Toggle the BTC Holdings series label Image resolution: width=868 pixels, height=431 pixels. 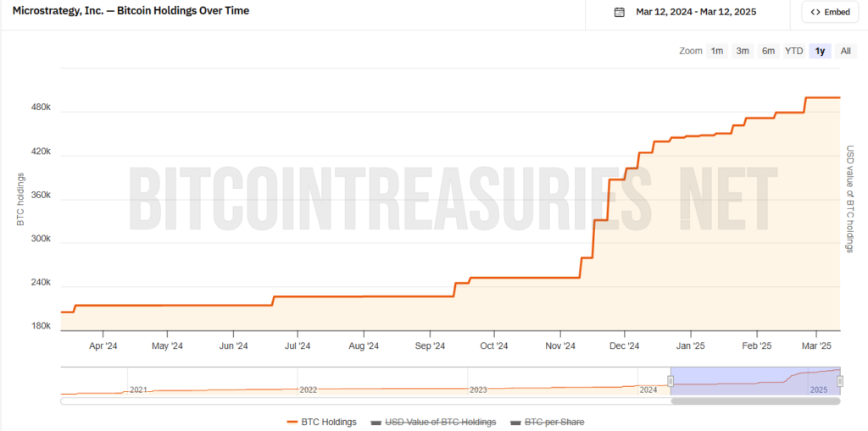coord(331,422)
